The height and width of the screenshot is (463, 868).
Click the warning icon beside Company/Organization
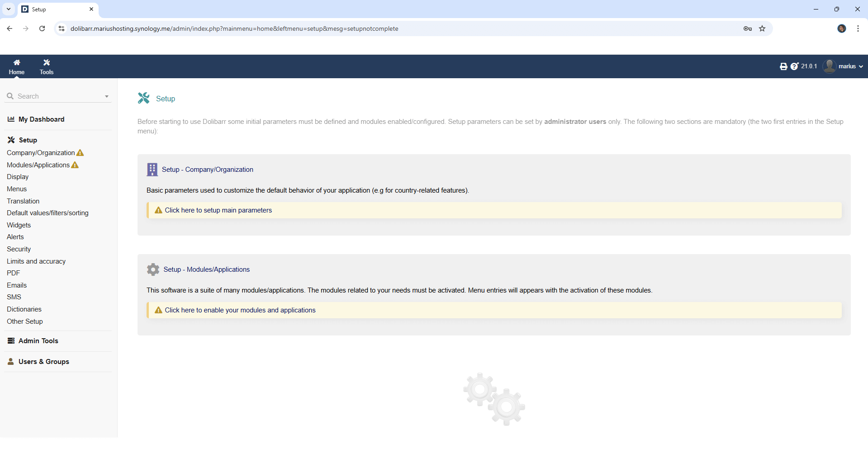[80, 153]
